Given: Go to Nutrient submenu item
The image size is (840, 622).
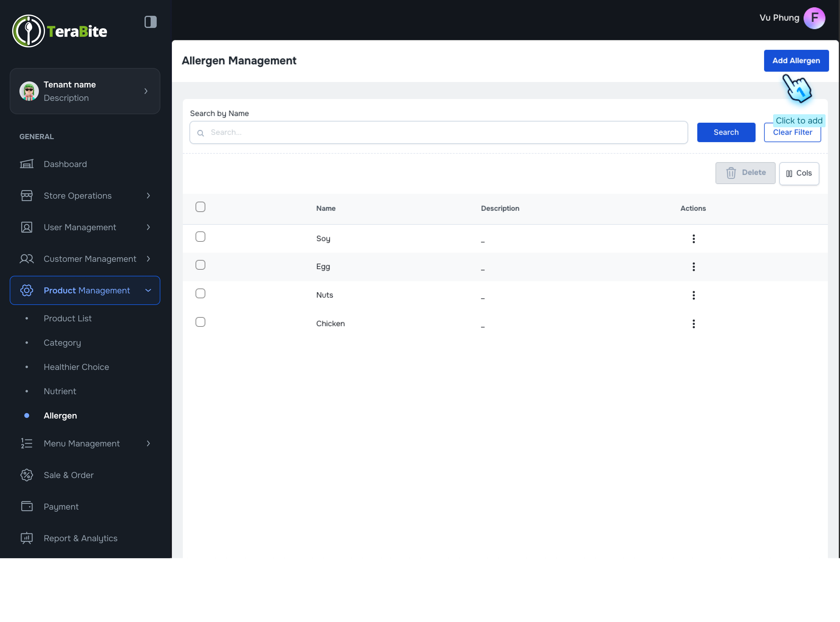Looking at the screenshot, I should (x=60, y=391).
